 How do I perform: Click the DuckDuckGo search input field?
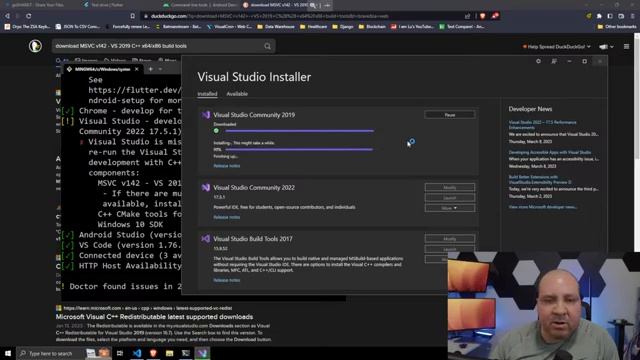click(157, 46)
